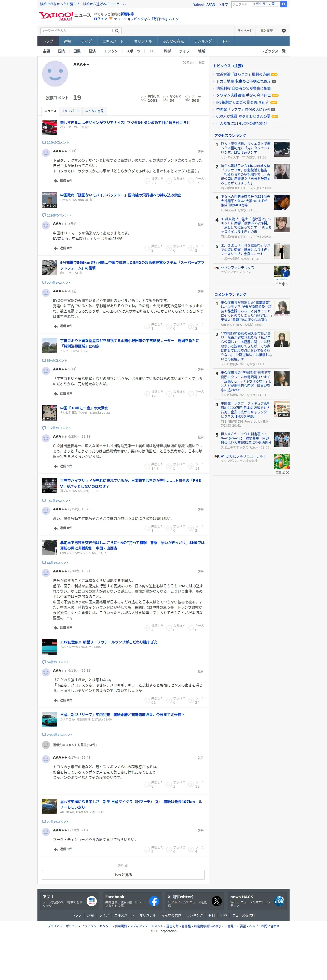The height and width of the screenshot is (980, 327).
Task: Open the スポーツ category
Action: [x=133, y=51]
